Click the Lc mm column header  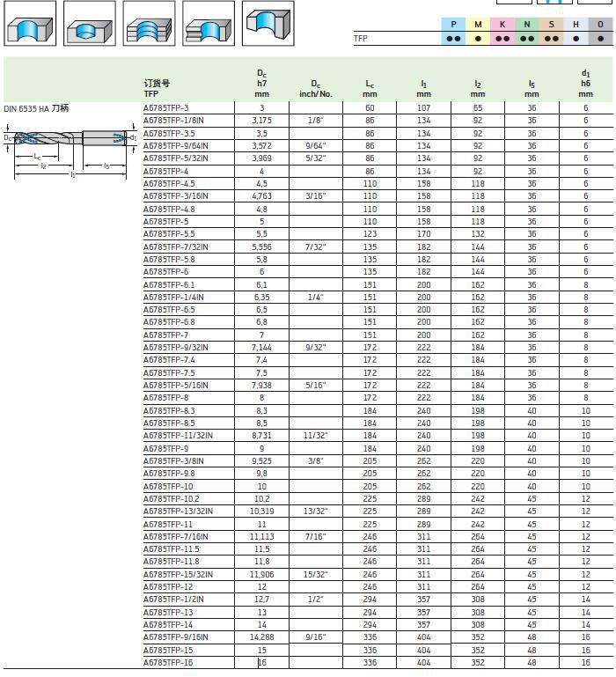[x=370, y=89]
